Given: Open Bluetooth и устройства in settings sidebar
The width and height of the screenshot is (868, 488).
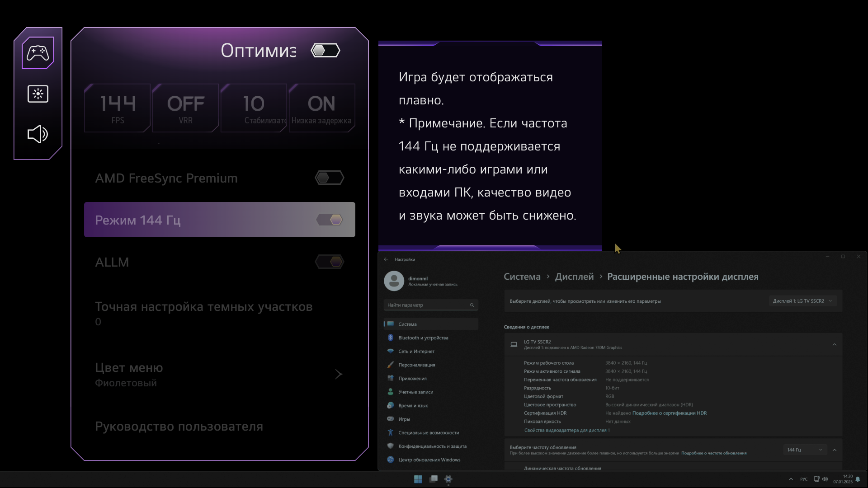Looking at the screenshot, I should (x=423, y=338).
